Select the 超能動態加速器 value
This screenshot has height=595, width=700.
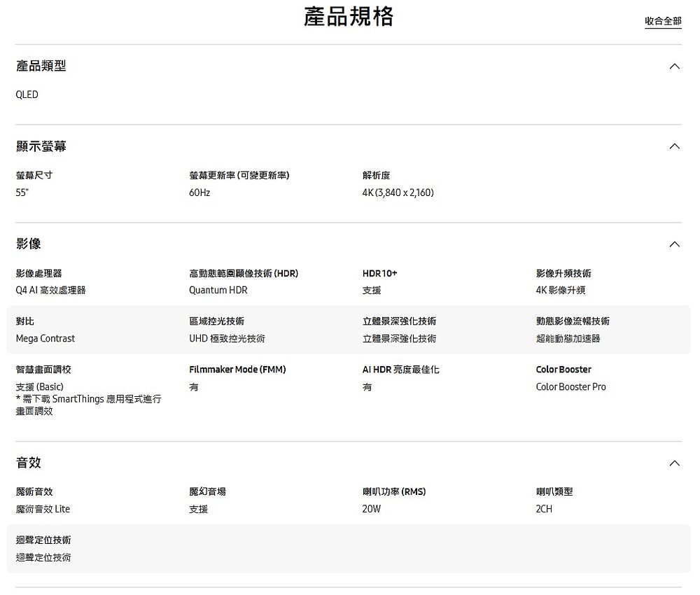coord(568,338)
